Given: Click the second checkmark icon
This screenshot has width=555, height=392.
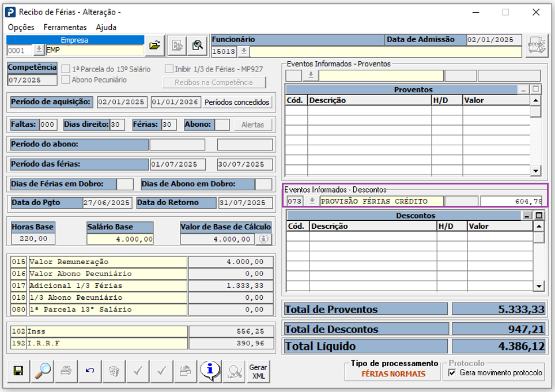Looking at the screenshot, I should click(162, 371).
